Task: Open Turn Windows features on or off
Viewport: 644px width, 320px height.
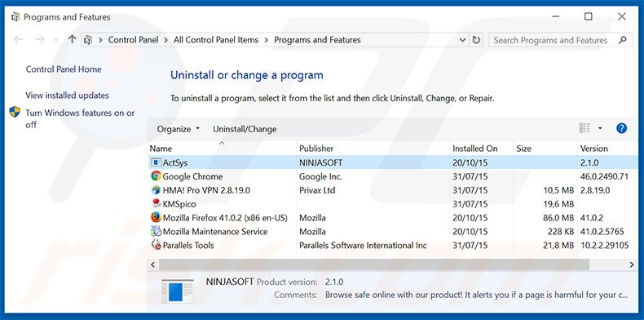Action: point(80,118)
